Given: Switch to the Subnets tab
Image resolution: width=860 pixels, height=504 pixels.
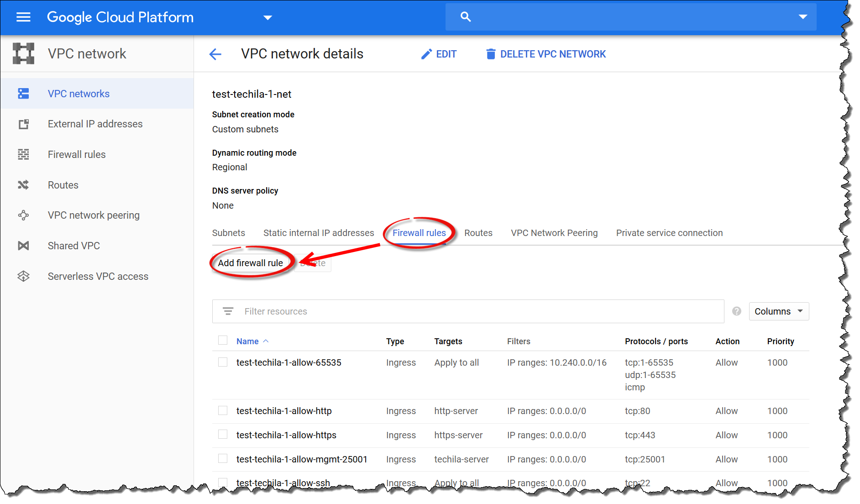Looking at the screenshot, I should coord(228,233).
